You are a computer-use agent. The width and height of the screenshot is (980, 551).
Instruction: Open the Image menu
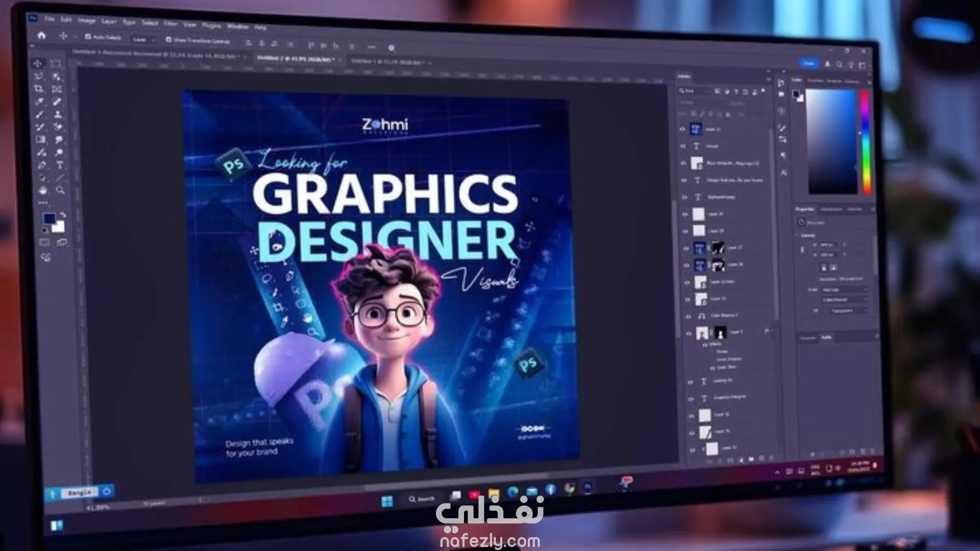pyautogui.click(x=86, y=20)
